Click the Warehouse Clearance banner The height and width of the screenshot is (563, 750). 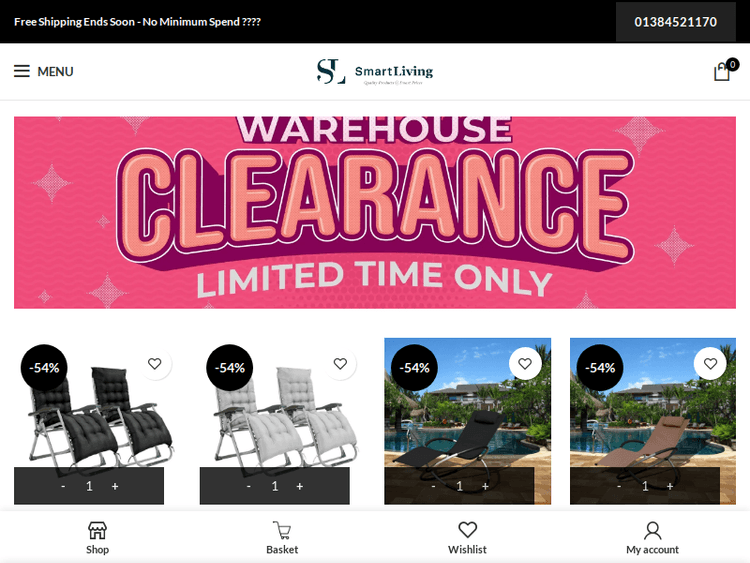click(375, 212)
